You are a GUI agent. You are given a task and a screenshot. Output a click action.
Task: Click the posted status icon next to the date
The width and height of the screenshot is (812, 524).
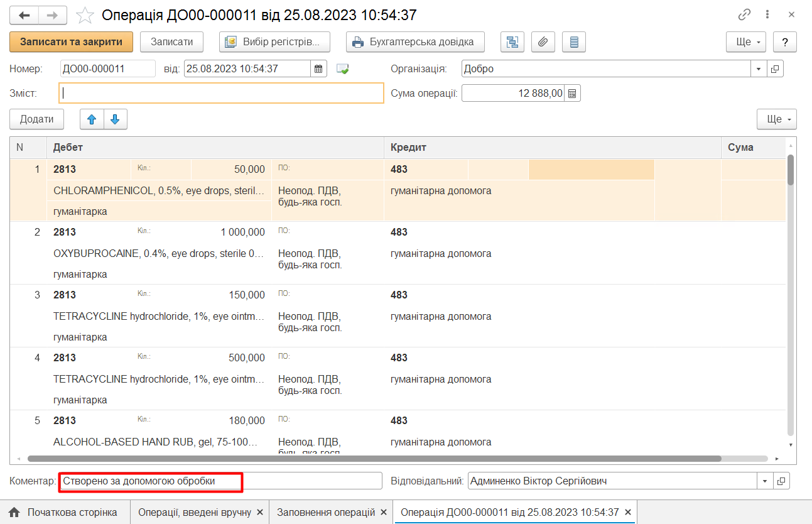click(x=342, y=69)
